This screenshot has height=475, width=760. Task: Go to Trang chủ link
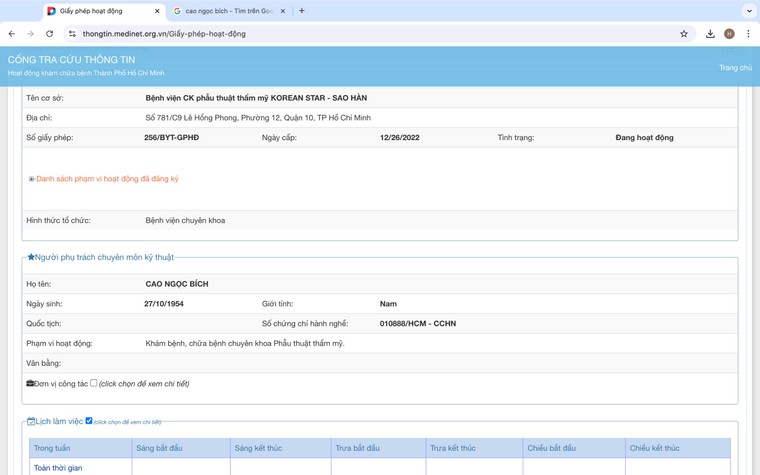[x=735, y=68]
